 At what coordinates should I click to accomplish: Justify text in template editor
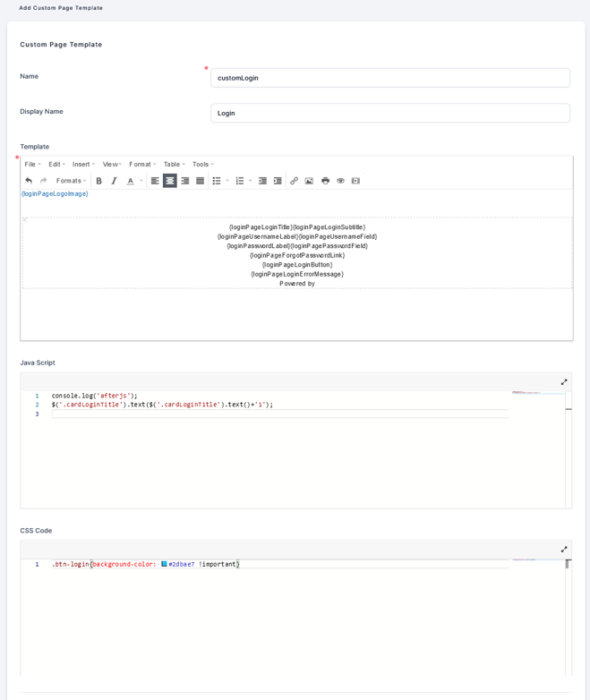click(201, 181)
